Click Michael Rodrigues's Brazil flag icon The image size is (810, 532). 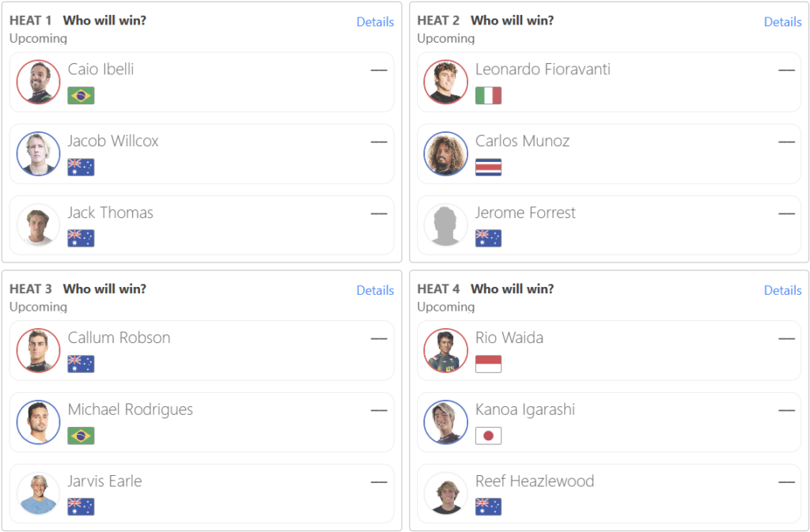click(x=81, y=436)
